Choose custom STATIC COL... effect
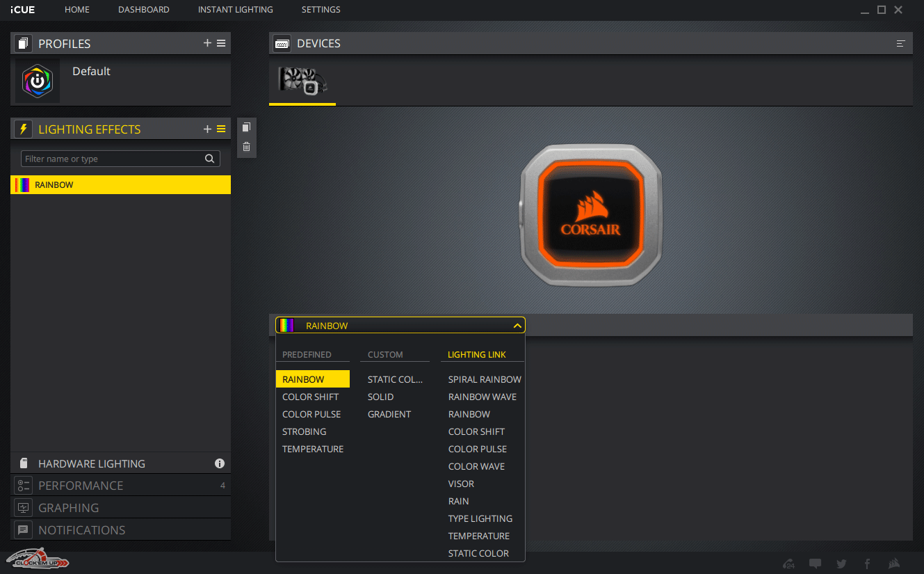 (395, 379)
